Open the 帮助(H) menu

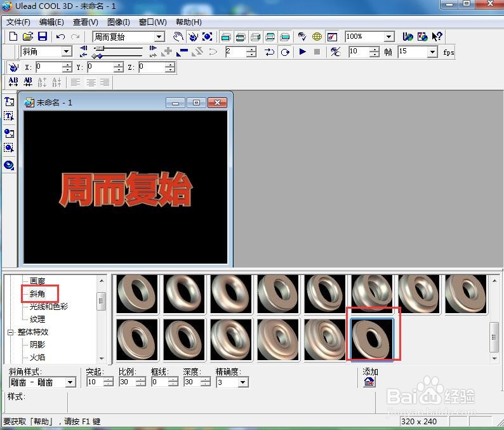[x=189, y=22]
